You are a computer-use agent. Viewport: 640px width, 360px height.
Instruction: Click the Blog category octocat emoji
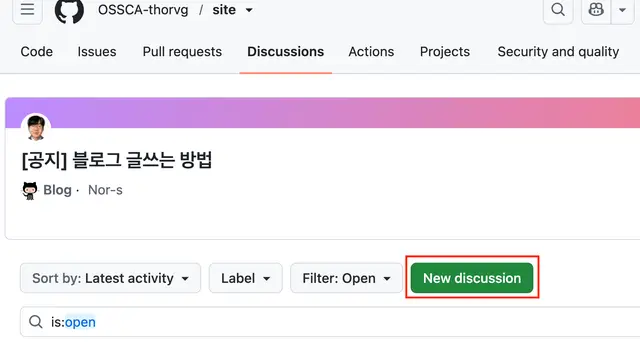click(30, 191)
